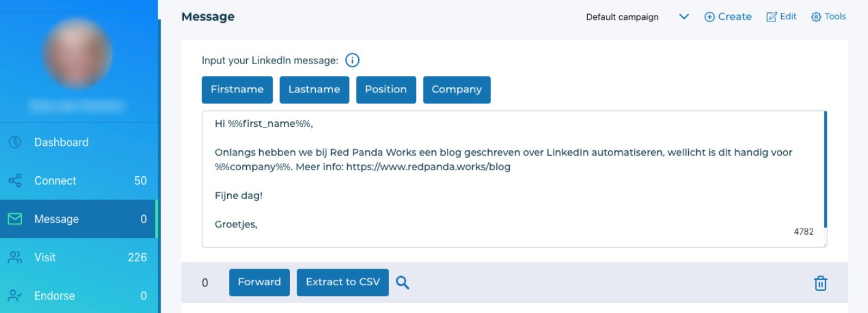Click Extract to CSV button
868x313 pixels.
(343, 282)
